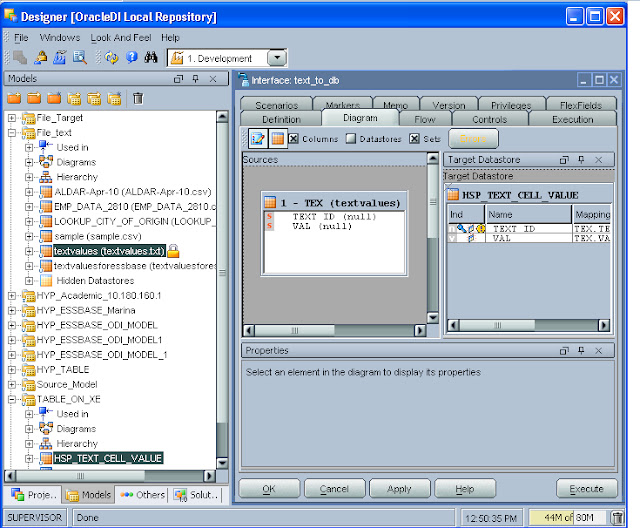Click the first model-folder grid icon in Models toolbar
Image resolution: width=640 pixels, height=528 pixels.
(74, 98)
